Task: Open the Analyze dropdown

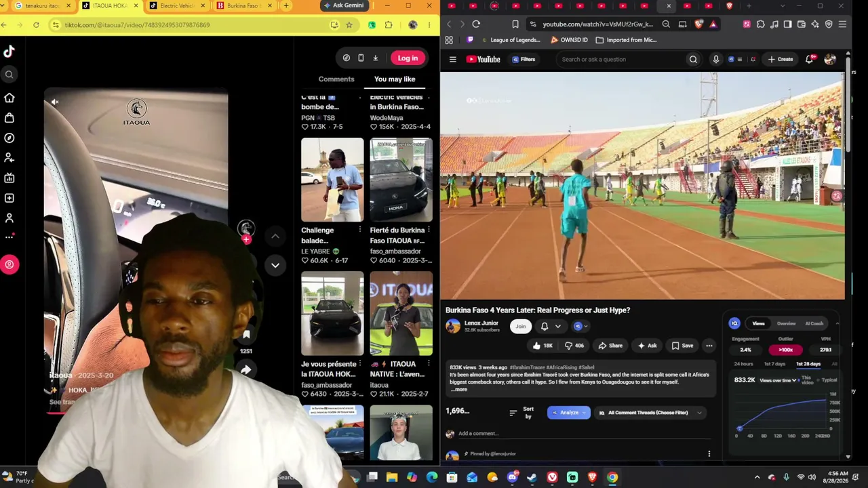Action: [569, 413]
